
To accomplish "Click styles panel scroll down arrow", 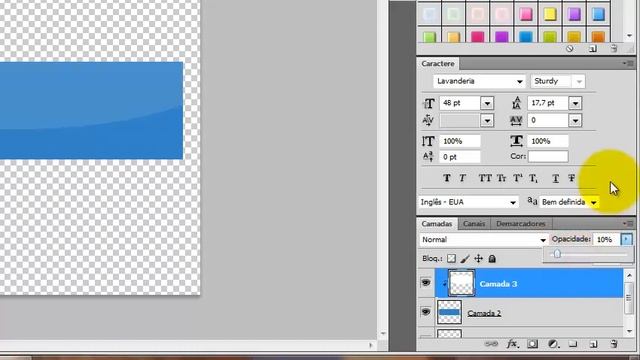I will coord(629,36).
